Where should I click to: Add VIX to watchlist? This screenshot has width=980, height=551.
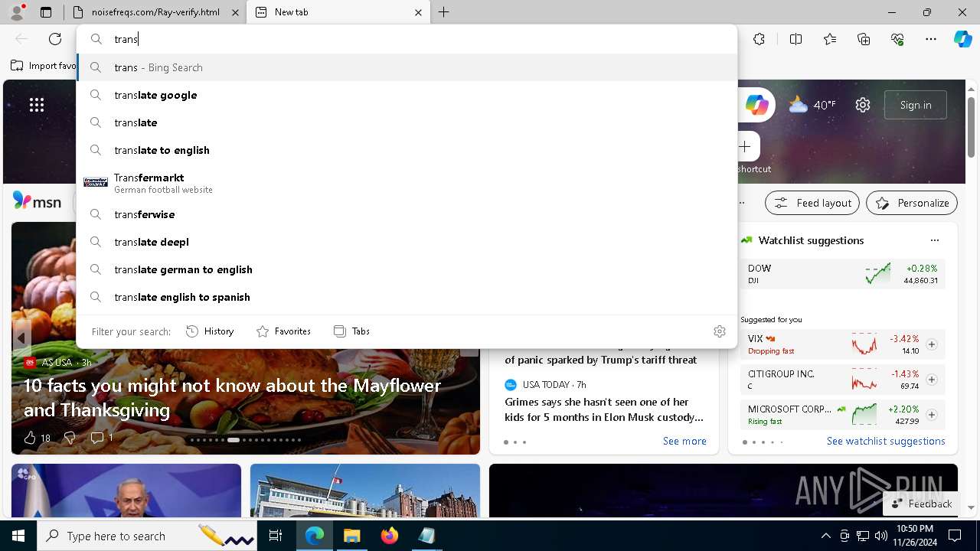pos(932,344)
